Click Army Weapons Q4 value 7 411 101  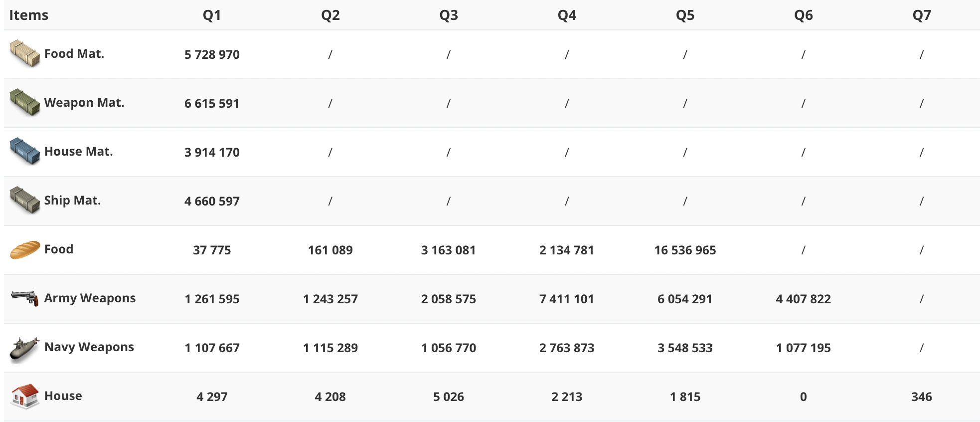[x=567, y=299]
